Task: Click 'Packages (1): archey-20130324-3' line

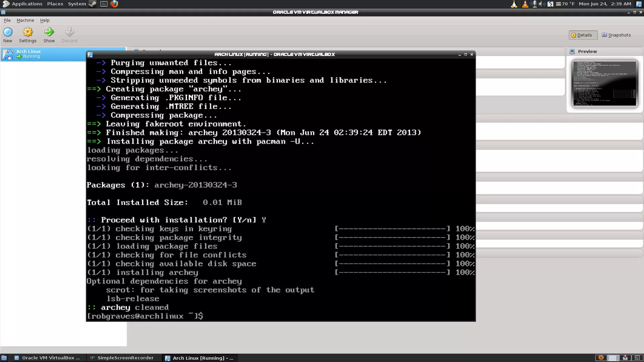Action: point(162,185)
